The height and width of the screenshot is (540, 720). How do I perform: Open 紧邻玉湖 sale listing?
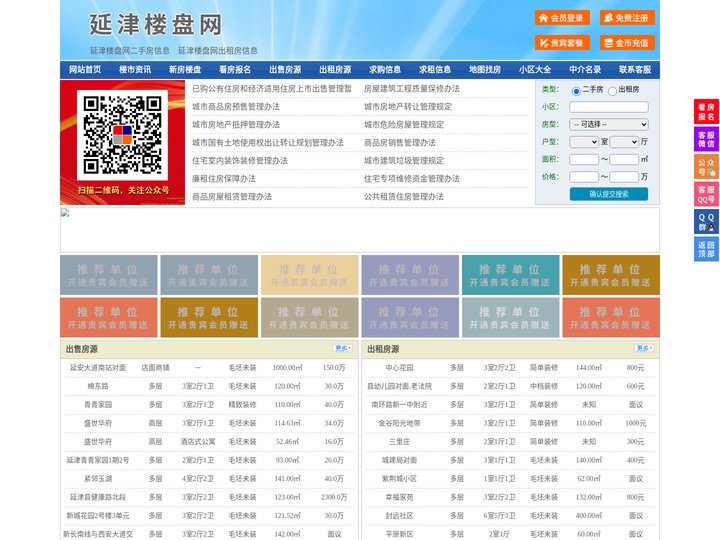coord(98,478)
